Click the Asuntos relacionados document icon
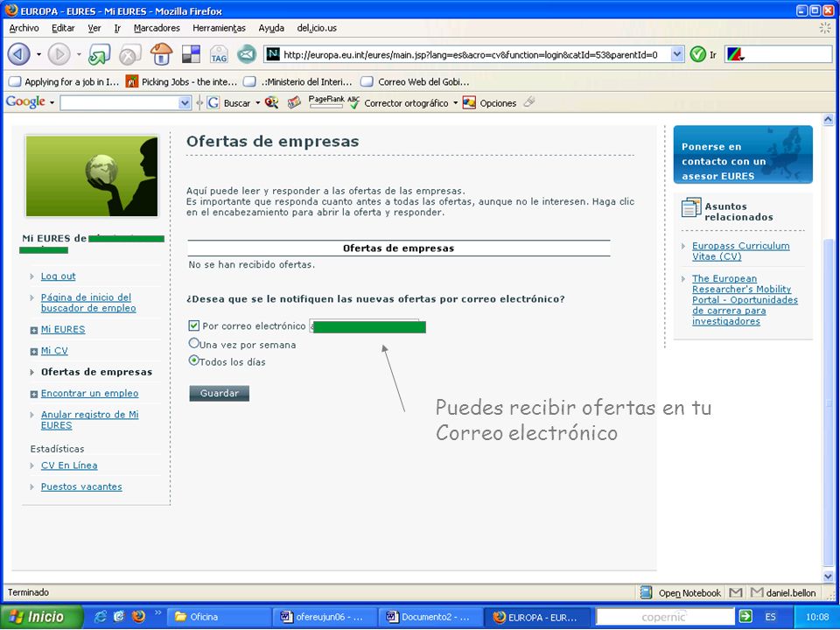 click(x=691, y=207)
